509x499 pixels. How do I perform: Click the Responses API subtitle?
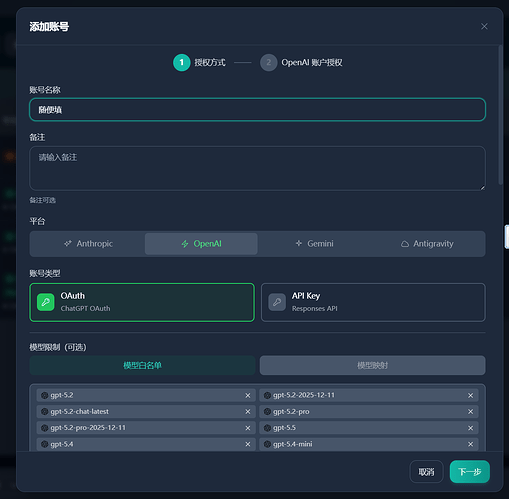point(315,309)
